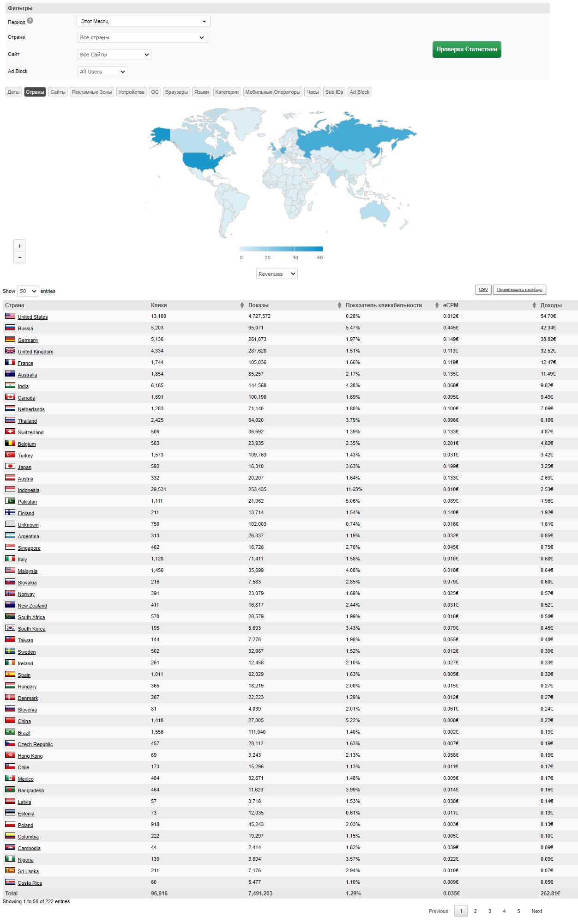Switch to the Браузеры tab
Screen dimensions: 578x924
point(176,92)
